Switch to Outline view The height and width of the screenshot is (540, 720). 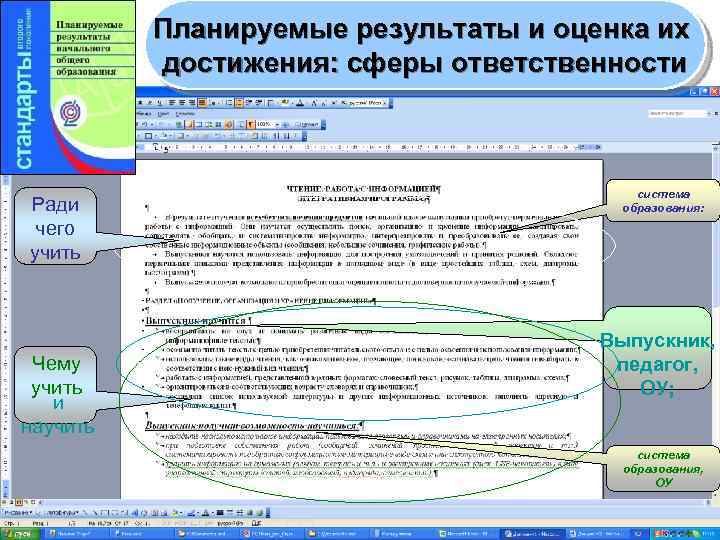(x=26, y=502)
